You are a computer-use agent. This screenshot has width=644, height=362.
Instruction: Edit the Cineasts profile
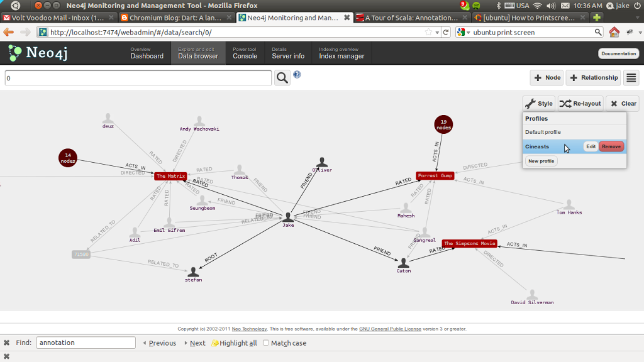pos(591,146)
